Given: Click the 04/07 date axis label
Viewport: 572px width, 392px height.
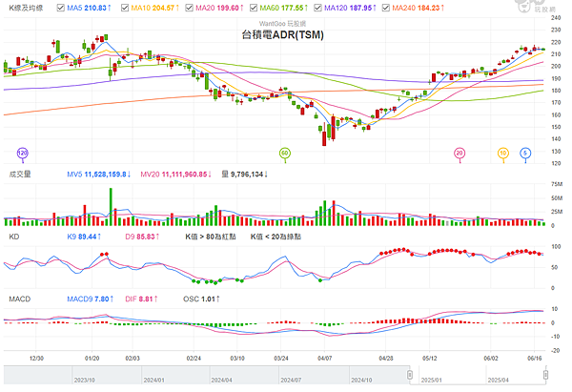Looking at the screenshot, I should point(325,358).
